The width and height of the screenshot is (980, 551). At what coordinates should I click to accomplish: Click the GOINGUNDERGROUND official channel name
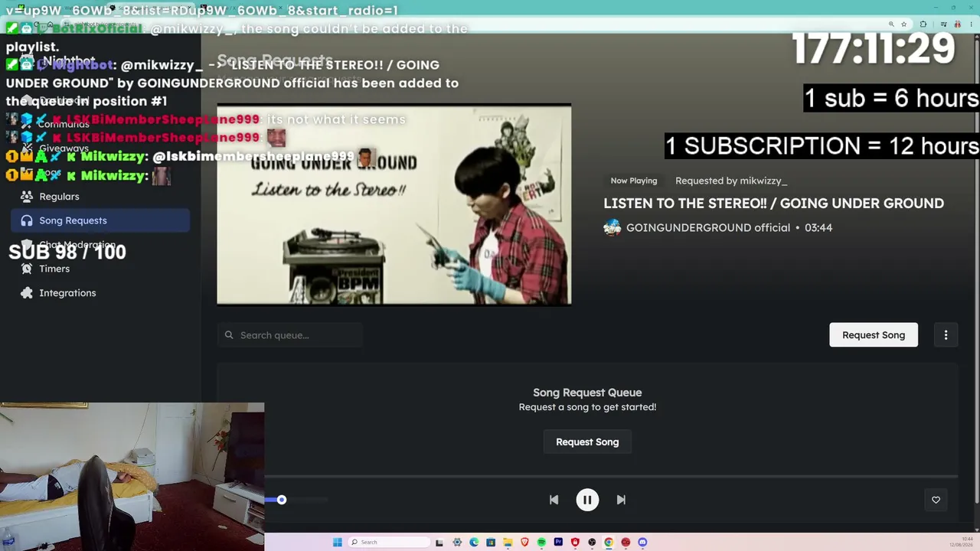point(708,227)
